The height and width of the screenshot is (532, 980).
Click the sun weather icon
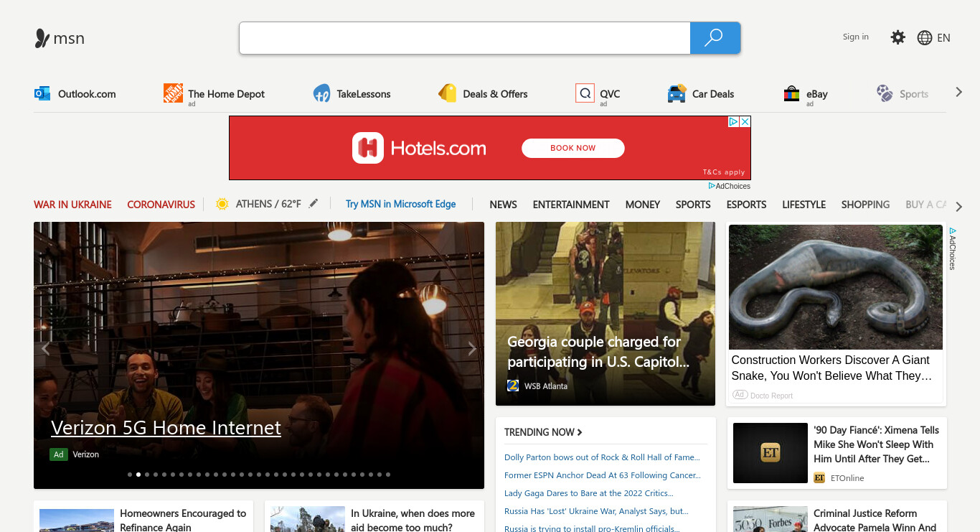(x=222, y=204)
